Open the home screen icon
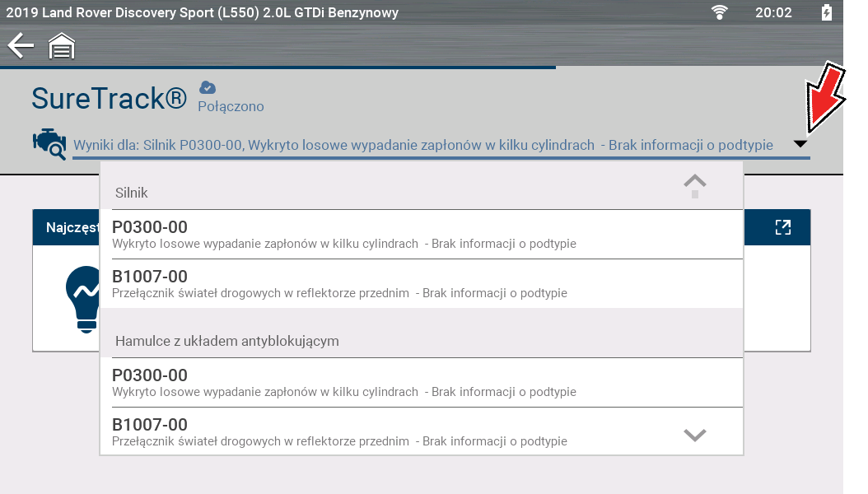Image resolution: width=868 pixels, height=494 pixels. click(x=62, y=47)
